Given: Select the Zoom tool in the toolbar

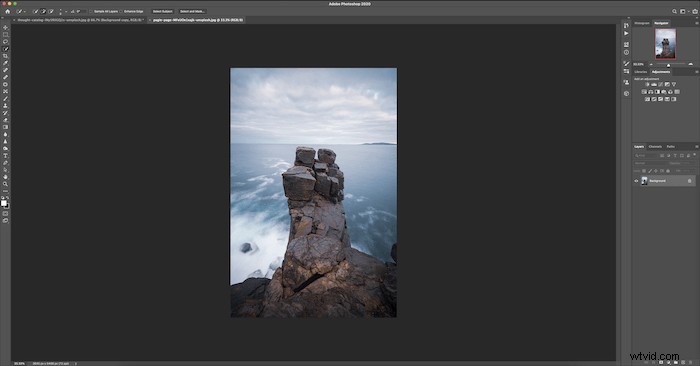Looking at the screenshot, I should point(5,184).
